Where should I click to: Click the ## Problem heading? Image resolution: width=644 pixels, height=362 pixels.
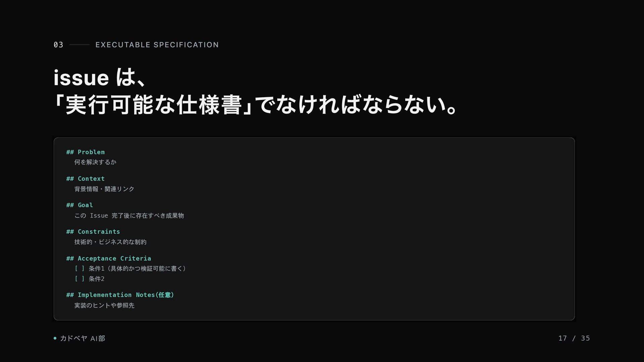point(86,152)
